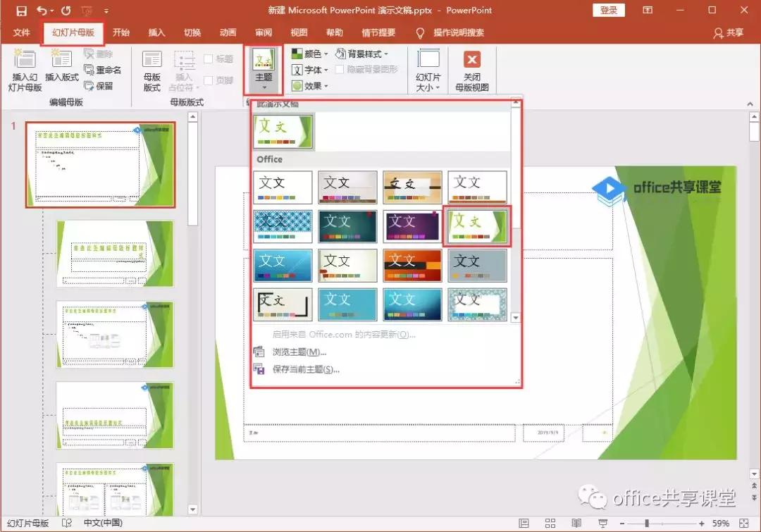Click Save Current Theme (保存当前主题) icon
The image size is (761, 532).
coord(259,369)
